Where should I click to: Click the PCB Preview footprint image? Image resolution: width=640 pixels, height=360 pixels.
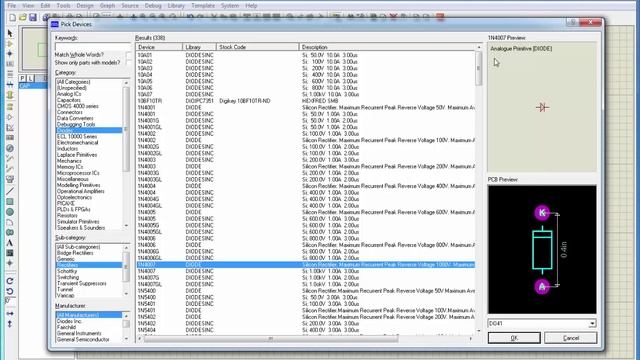click(542, 249)
